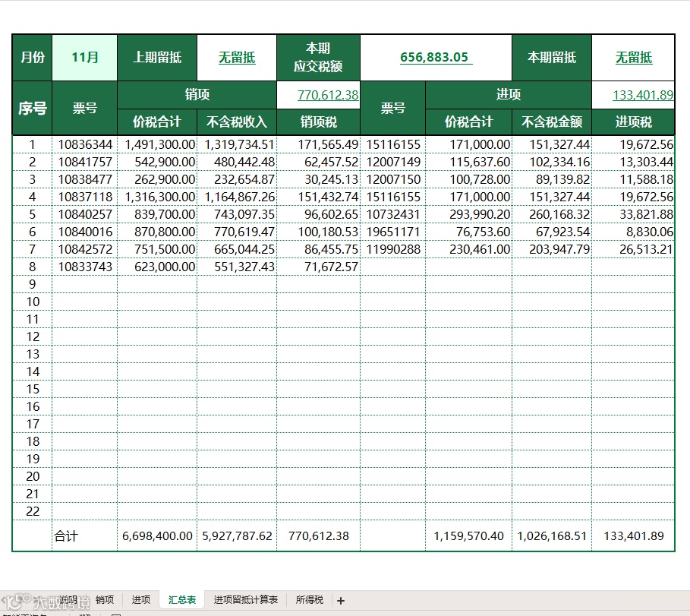Select the 序号 header cell

click(x=33, y=108)
